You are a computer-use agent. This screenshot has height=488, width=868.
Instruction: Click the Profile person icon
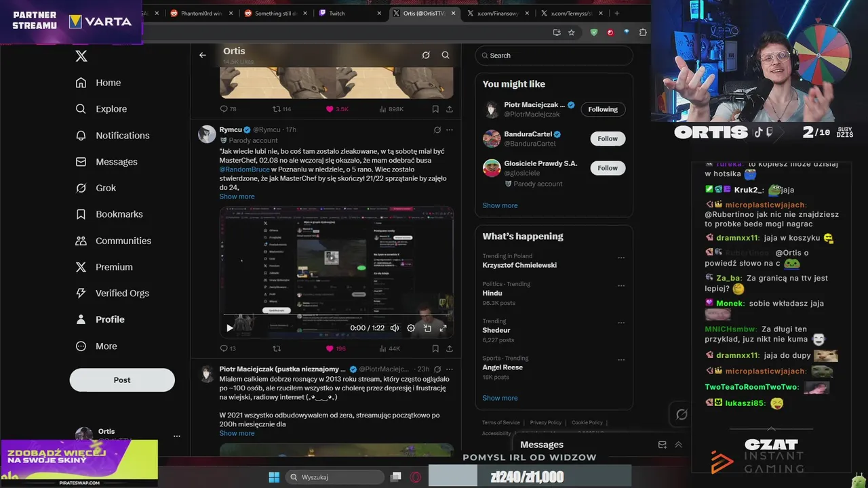coord(81,319)
